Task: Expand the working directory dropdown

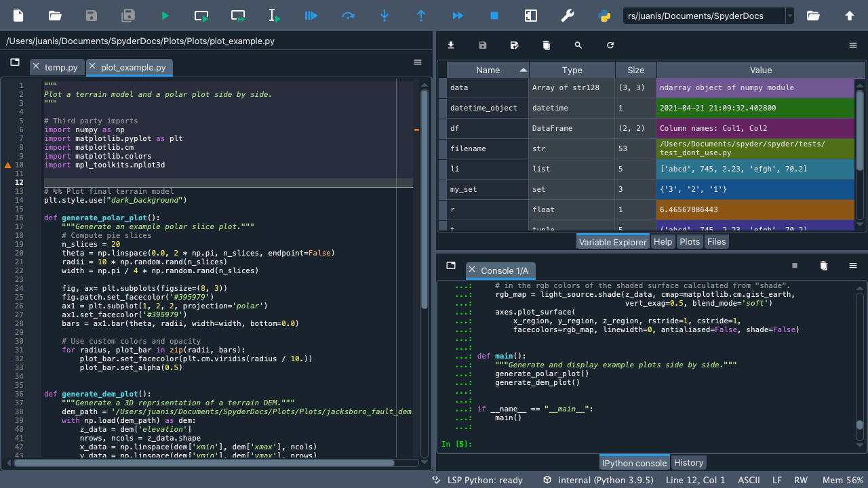Action: tap(790, 16)
